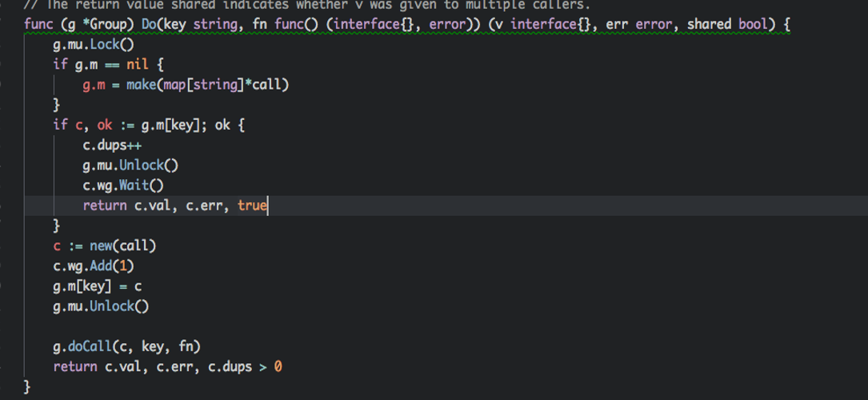Click the new(call) expression
Viewport: 868px width, 400px height.
tap(122, 246)
